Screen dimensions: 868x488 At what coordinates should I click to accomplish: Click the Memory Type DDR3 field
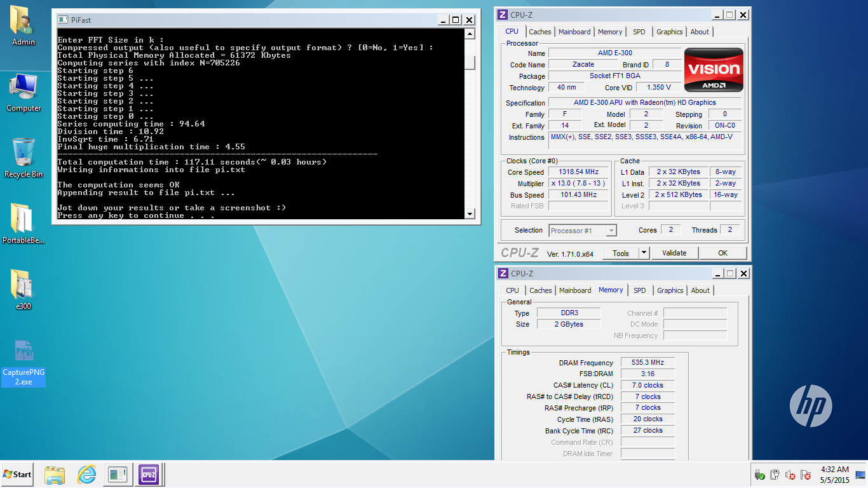pyautogui.click(x=567, y=313)
